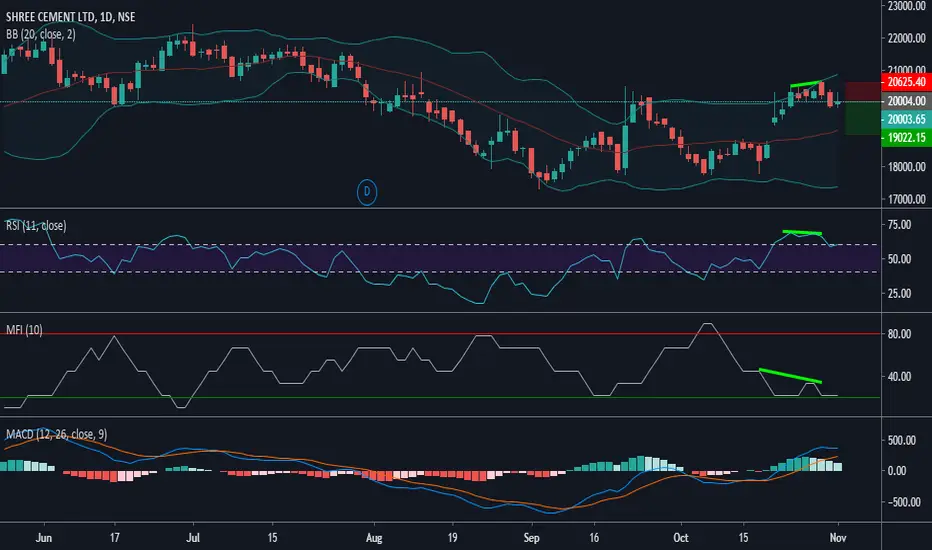Click the Sep date on time axis
The height and width of the screenshot is (550, 932).
coord(531,538)
